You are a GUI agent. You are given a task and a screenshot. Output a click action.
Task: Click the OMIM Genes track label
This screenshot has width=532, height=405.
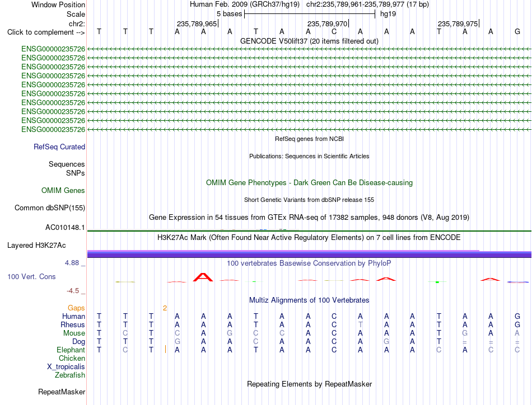[63, 190]
